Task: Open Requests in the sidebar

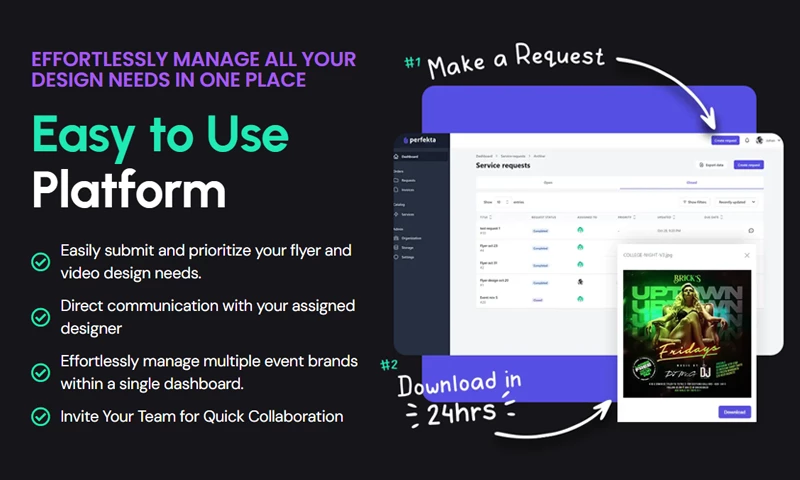Action: click(x=408, y=180)
